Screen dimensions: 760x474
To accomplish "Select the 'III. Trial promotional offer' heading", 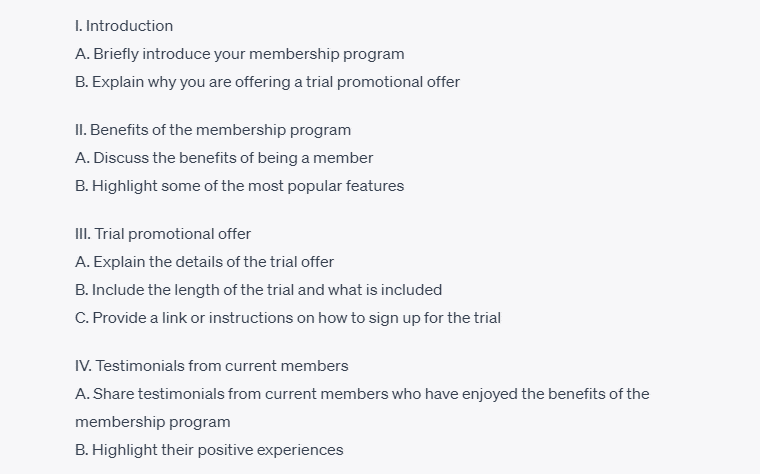I will (163, 234).
